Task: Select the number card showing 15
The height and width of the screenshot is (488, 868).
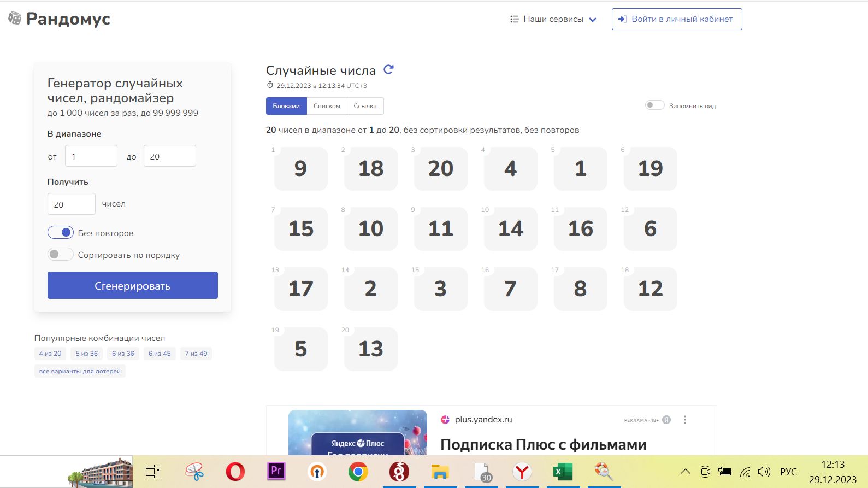Action: click(x=301, y=228)
